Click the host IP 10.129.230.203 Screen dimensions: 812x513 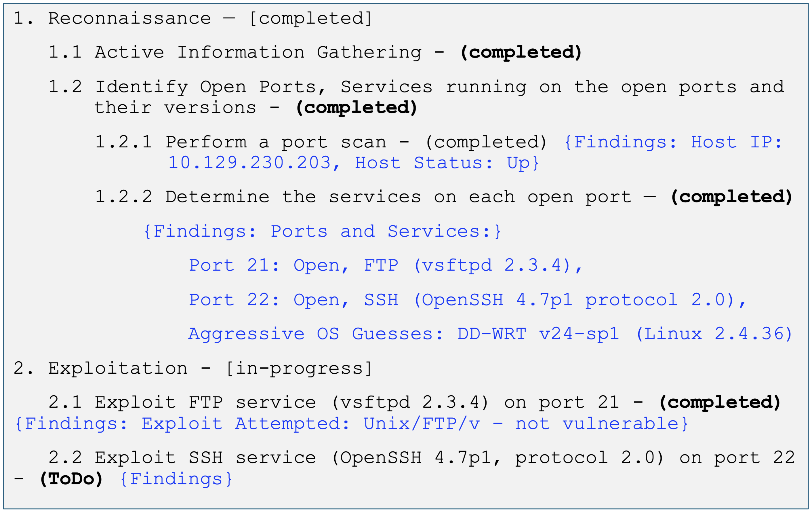(249, 163)
